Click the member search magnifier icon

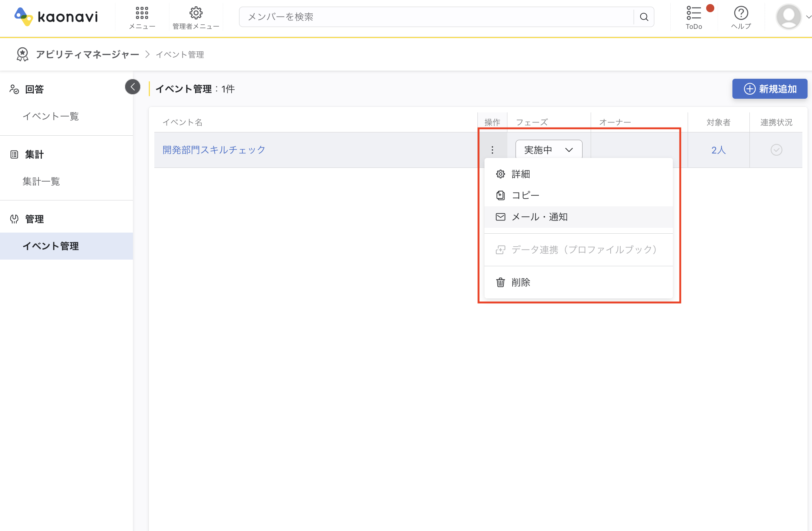click(644, 17)
